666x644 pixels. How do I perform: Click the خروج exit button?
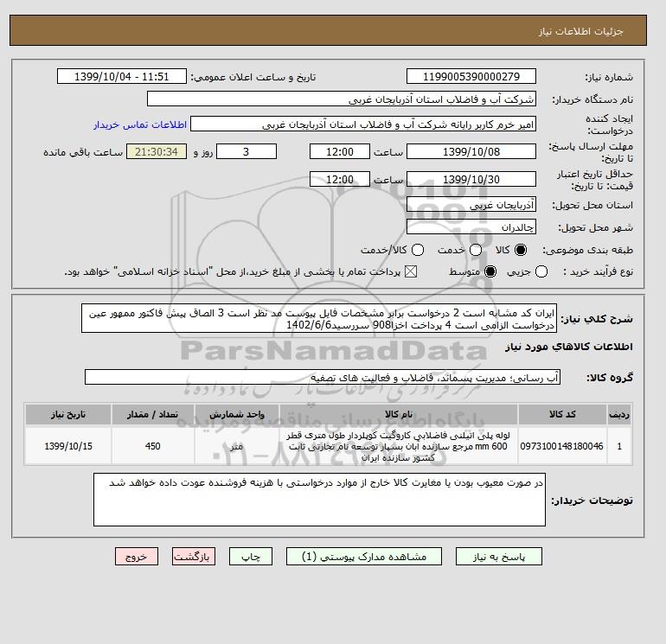[x=137, y=557]
